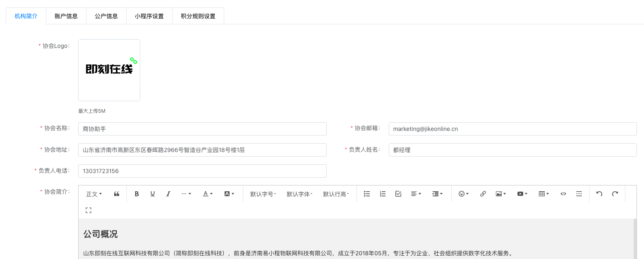Toggle numbered list formatting
This screenshot has width=644, height=259.
click(x=383, y=194)
